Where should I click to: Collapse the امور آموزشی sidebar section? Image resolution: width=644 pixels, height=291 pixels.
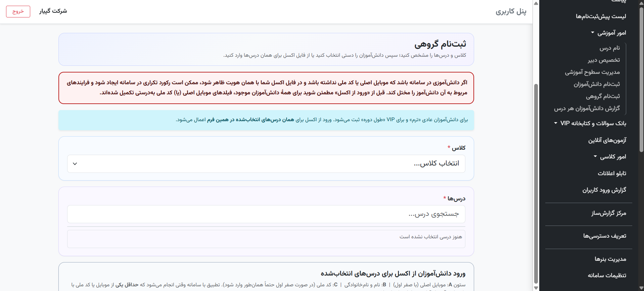pos(608,33)
